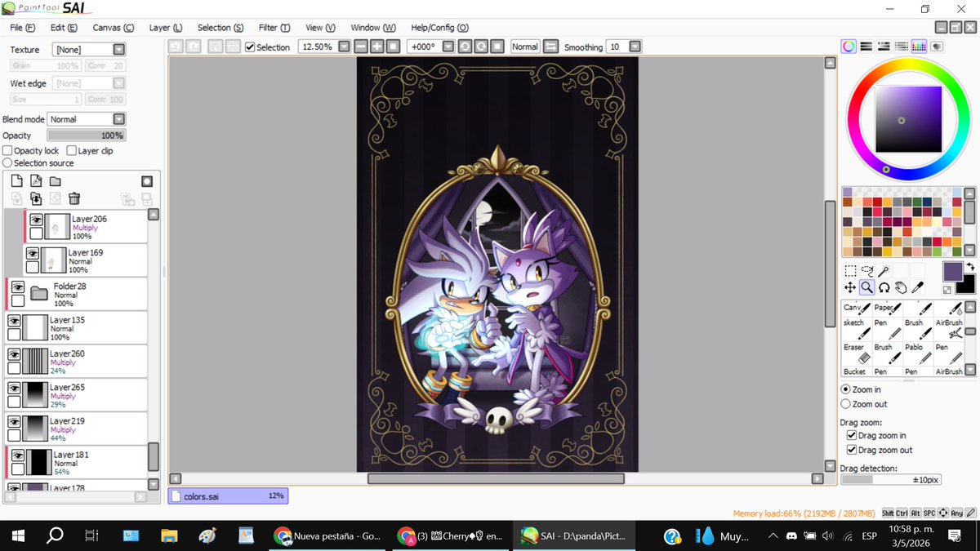980x551 pixels.
Task: Click the purple foreground color swatch
Action: click(953, 272)
